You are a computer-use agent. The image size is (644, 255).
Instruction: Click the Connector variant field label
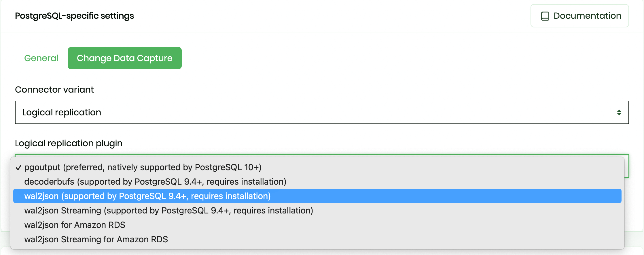pos(54,89)
